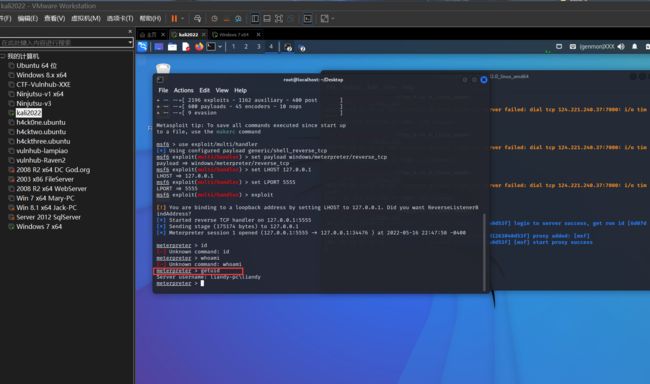Select h4cktwo.ubuntu in the library
This screenshot has height=384, width=650.
(41, 132)
